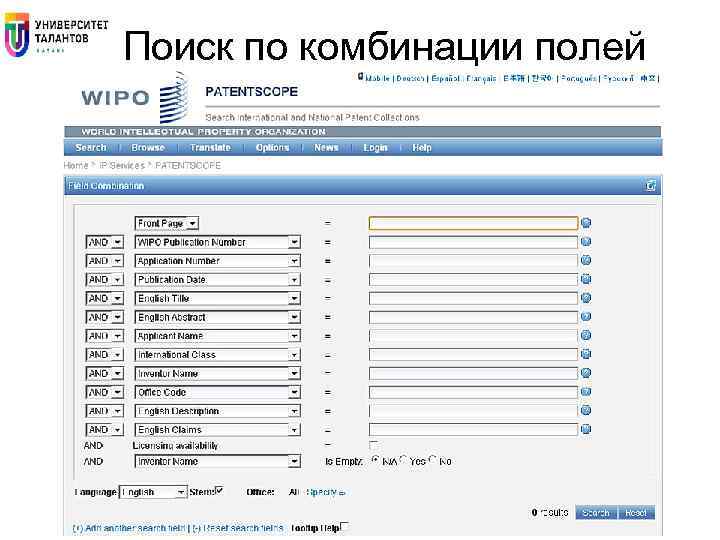Open the News menu
720x540 pixels.
(326, 147)
